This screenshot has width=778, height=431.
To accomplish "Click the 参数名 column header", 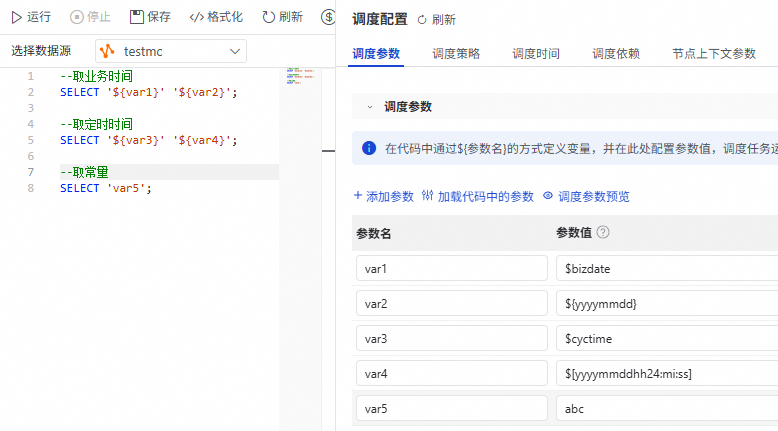I will pos(374,233).
